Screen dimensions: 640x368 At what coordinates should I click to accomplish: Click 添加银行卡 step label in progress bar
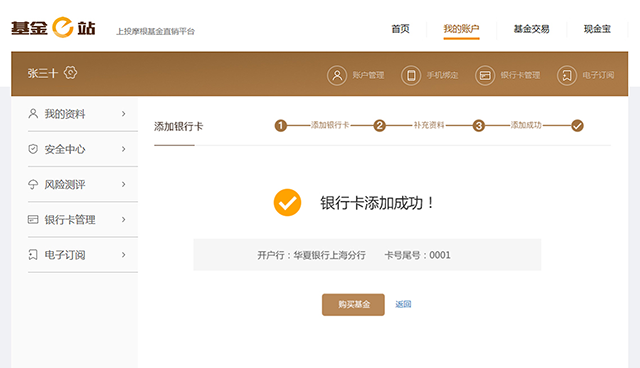(330, 125)
